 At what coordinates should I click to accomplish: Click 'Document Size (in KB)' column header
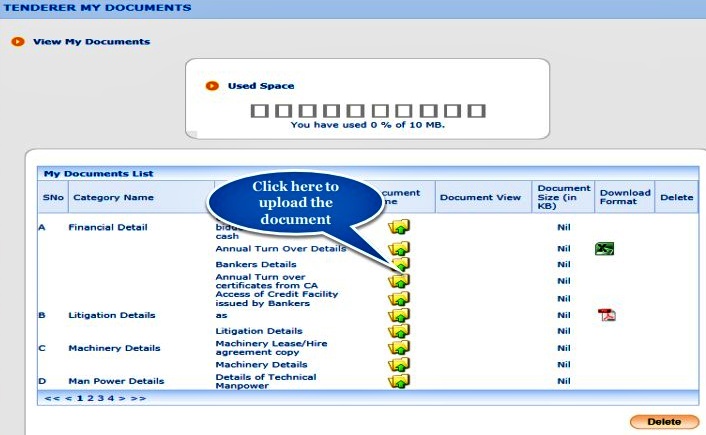[x=564, y=197]
